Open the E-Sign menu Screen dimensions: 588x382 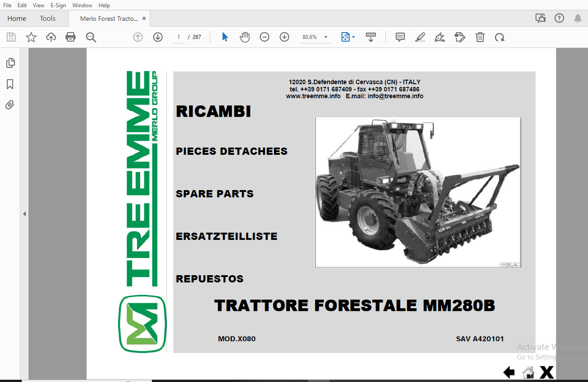pyautogui.click(x=58, y=5)
